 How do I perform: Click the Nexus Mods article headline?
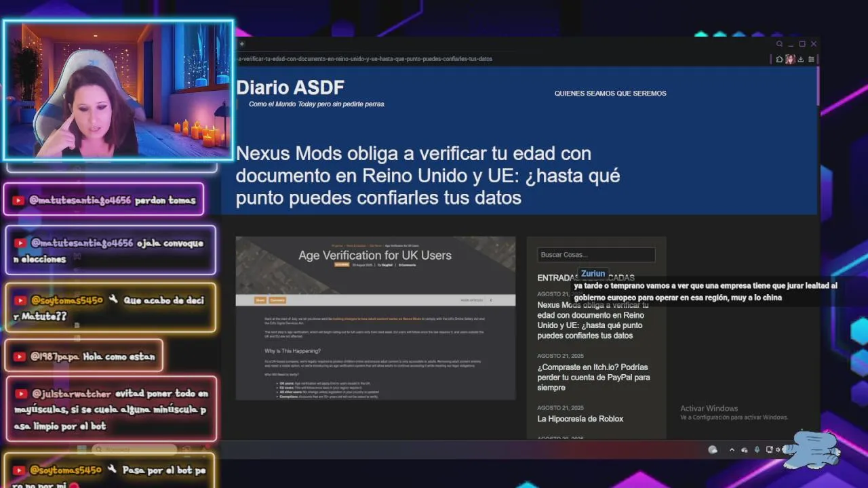coord(428,176)
